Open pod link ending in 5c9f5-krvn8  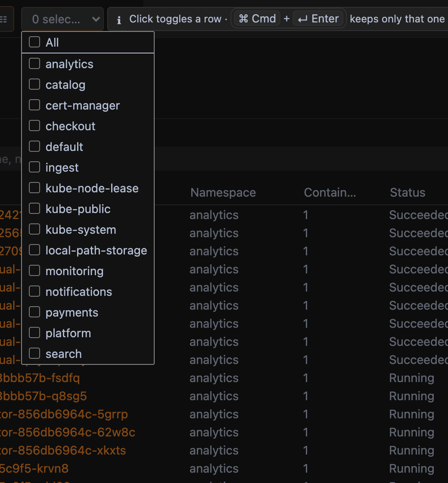pyautogui.click(x=34, y=468)
